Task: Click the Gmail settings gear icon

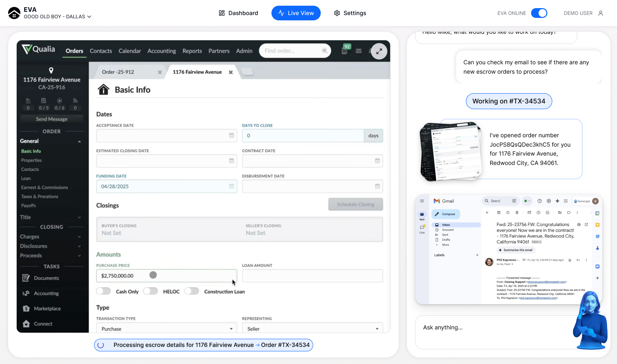Action: point(549,201)
